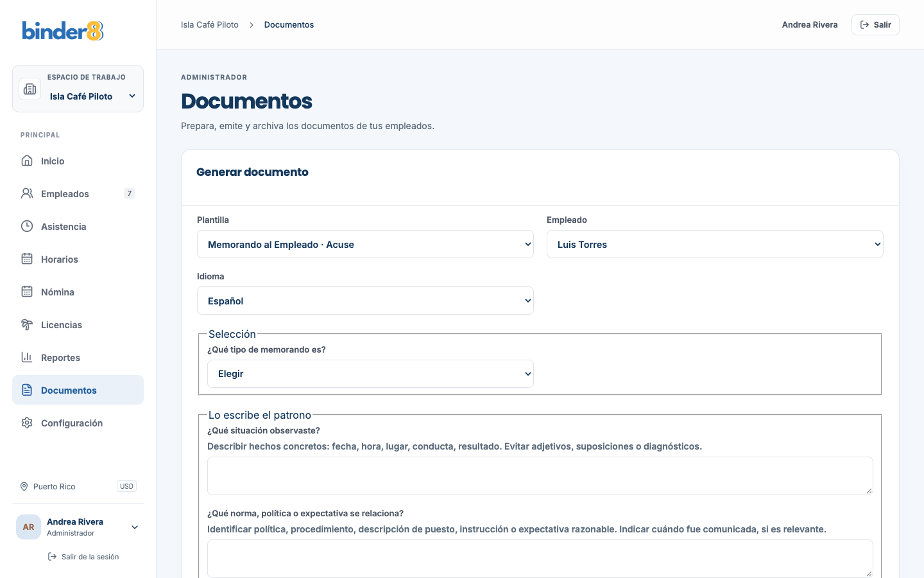Viewport: 924px width, 578px height.
Task: Click Andrea Rivera name in top bar
Action: (x=810, y=25)
